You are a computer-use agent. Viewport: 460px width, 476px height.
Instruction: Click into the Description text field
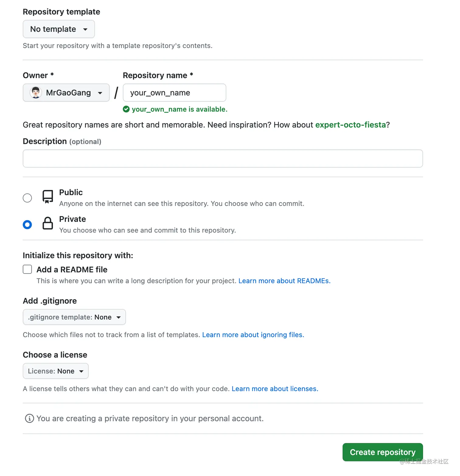[x=223, y=158]
